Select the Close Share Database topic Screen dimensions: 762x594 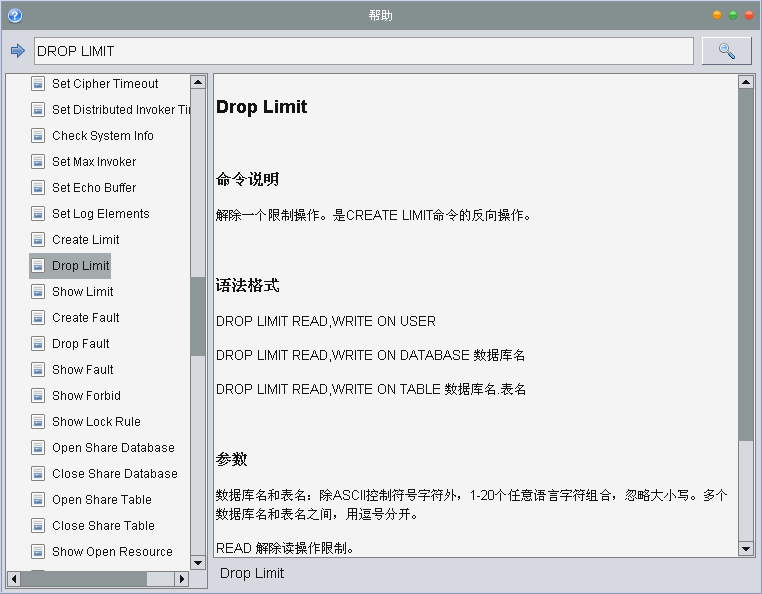(x=115, y=473)
